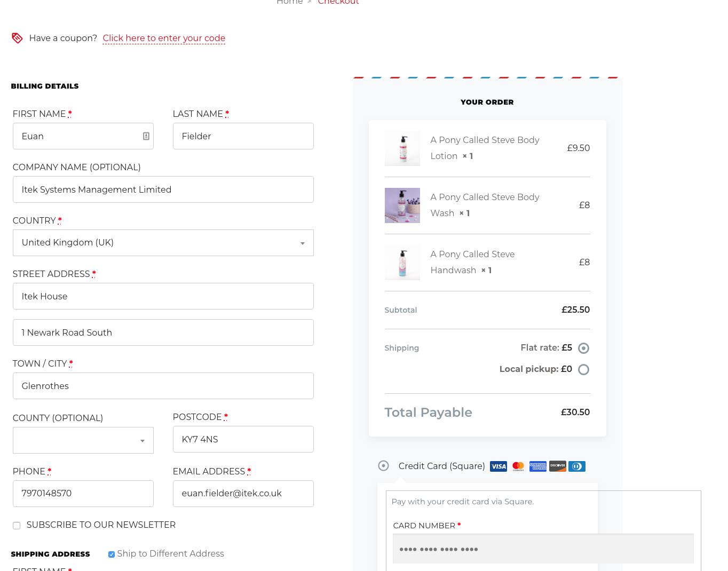Open the Handwash product thumbnail
This screenshot has height=571, width=728.
click(x=402, y=263)
